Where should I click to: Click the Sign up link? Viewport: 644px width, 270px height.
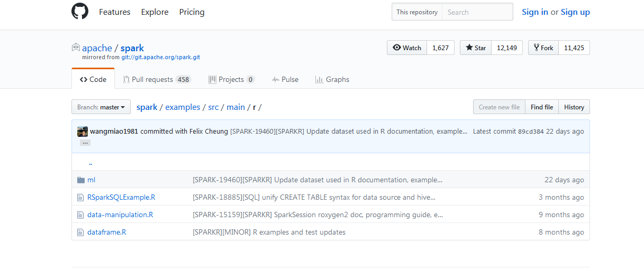[x=575, y=12]
